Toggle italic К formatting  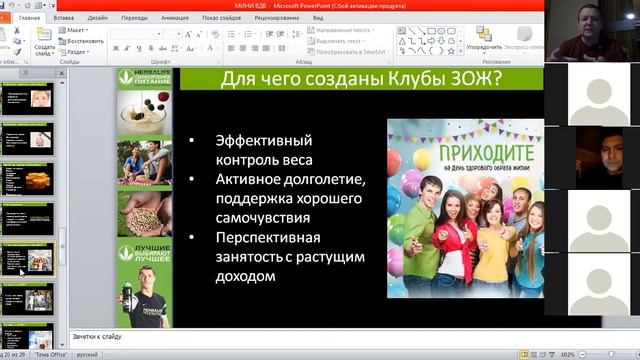point(127,48)
